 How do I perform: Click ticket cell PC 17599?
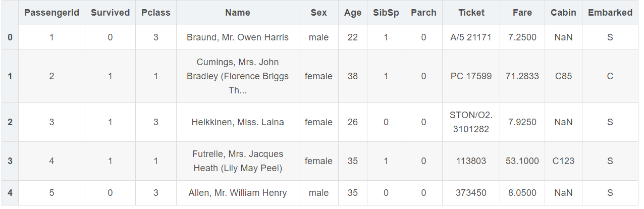tap(471, 76)
